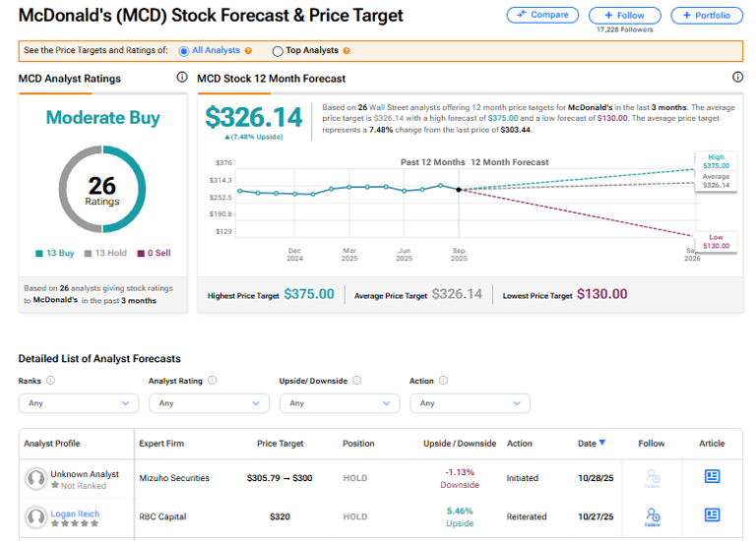The image size is (756, 541).
Task: Open the Upside/Downside filter dropdown
Action: click(x=339, y=403)
